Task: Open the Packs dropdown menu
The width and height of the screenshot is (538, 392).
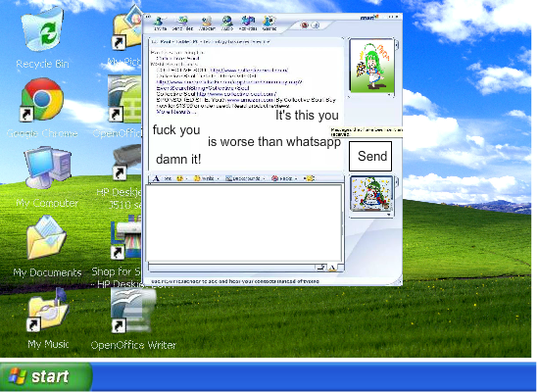Action: point(285,178)
